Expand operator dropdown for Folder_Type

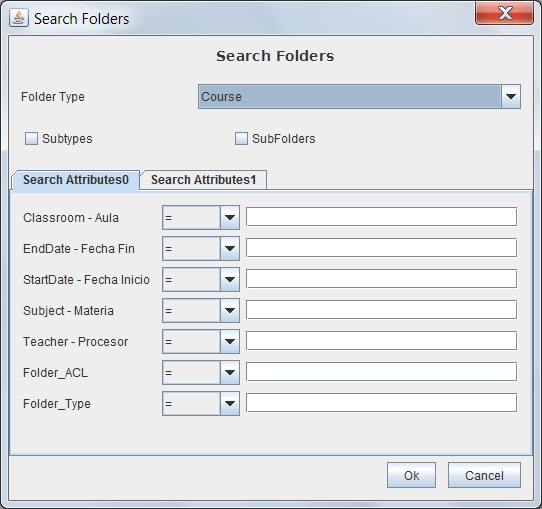tap(201, 404)
